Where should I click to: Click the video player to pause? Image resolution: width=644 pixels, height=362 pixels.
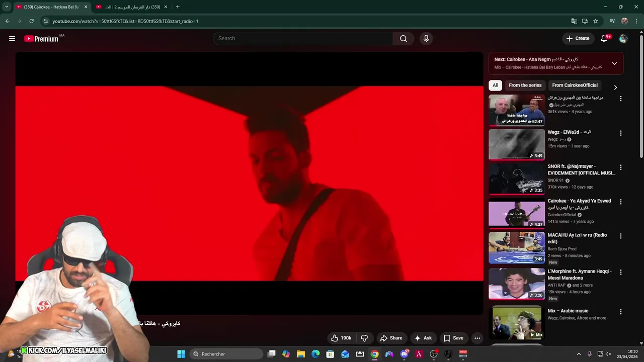(x=250, y=184)
